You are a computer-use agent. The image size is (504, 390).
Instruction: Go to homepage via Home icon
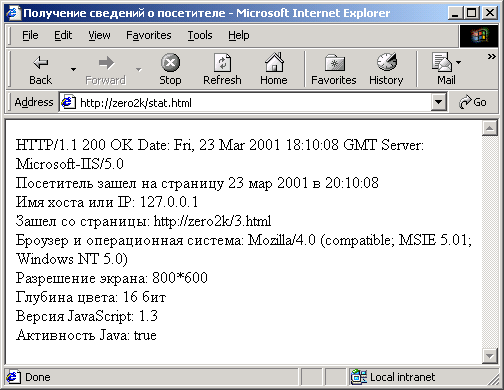pyautogui.click(x=274, y=62)
